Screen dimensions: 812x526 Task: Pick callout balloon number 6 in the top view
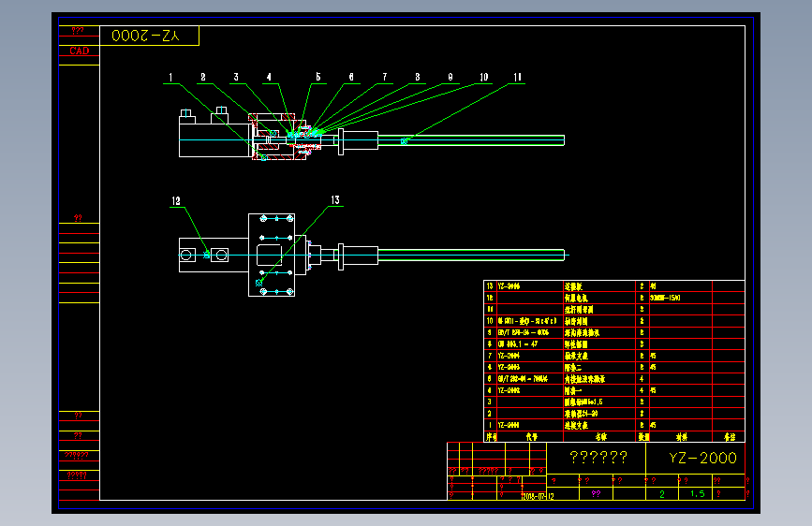coord(351,77)
